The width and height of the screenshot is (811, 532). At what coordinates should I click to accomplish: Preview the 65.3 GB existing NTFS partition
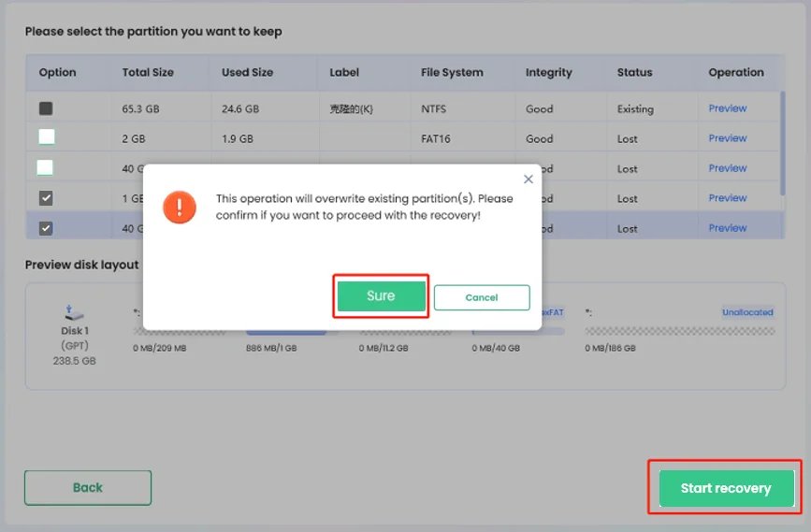pyautogui.click(x=727, y=108)
